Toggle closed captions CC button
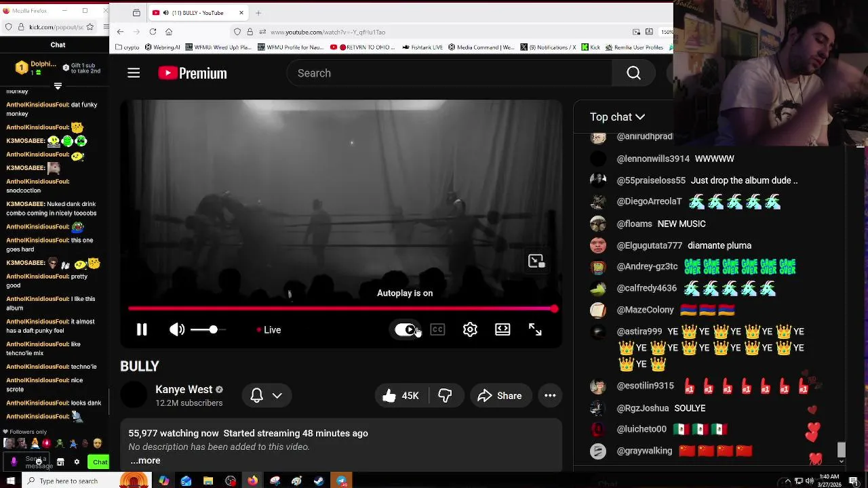Viewport: 868px width, 488px height. (437, 330)
